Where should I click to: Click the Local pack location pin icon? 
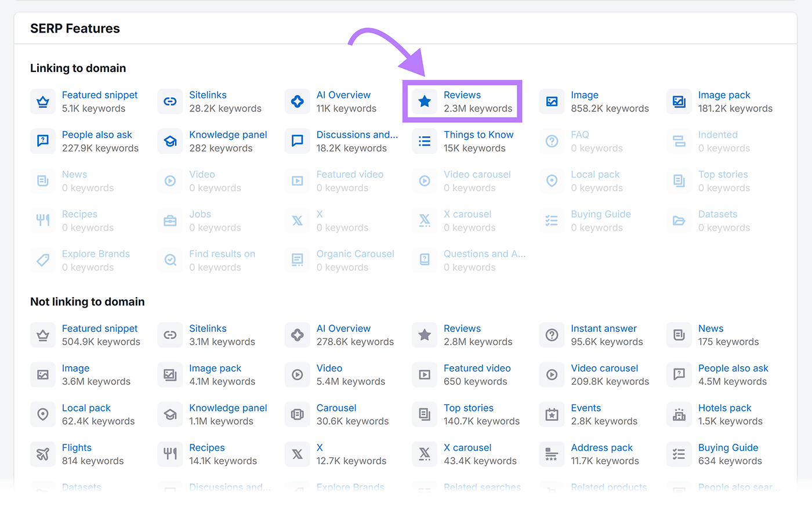pos(43,414)
